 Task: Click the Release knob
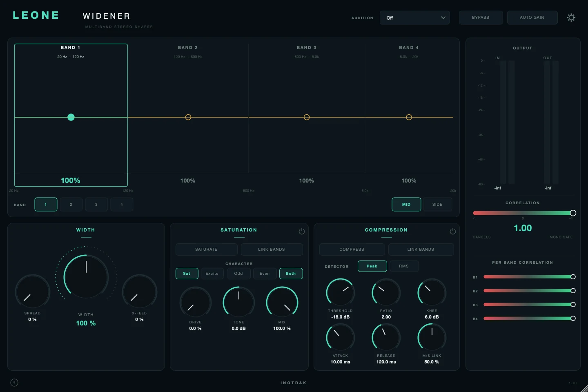tap(386, 337)
